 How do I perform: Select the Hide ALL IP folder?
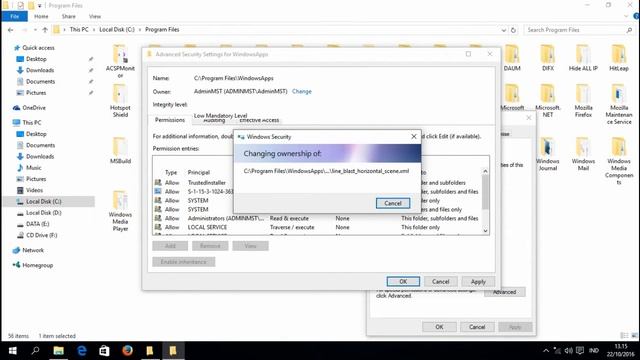point(583,58)
